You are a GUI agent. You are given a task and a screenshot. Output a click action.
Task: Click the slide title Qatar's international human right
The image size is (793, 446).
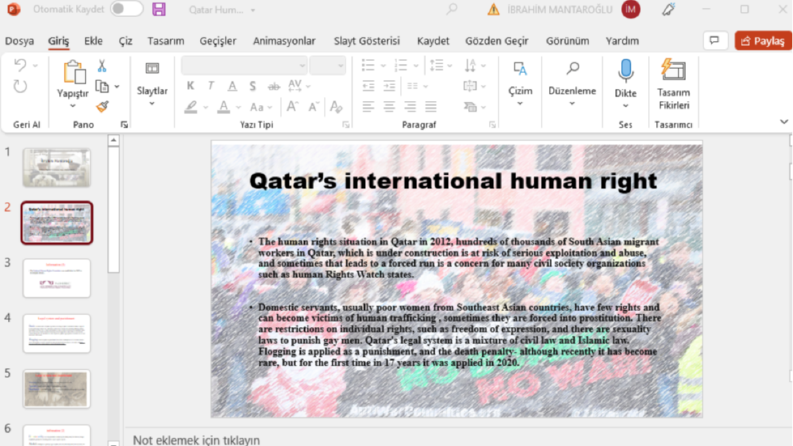coord(453,181)
